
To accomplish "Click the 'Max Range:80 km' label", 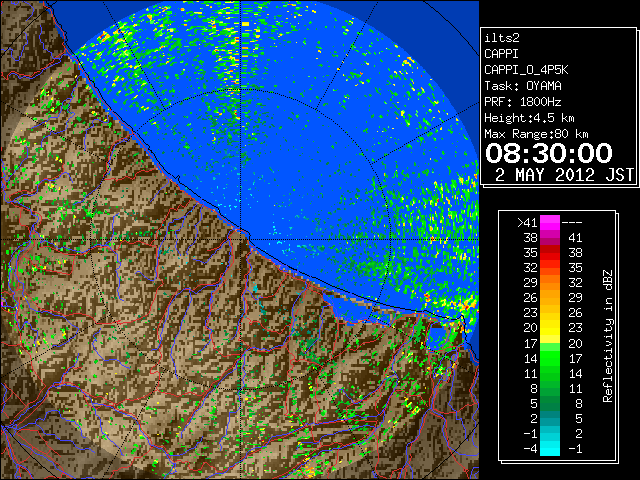I will 536,134.
